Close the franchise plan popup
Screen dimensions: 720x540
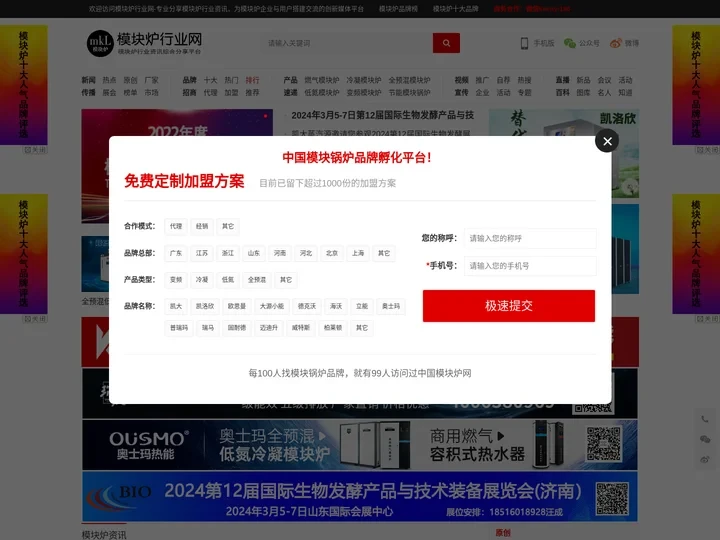point(607,141)
